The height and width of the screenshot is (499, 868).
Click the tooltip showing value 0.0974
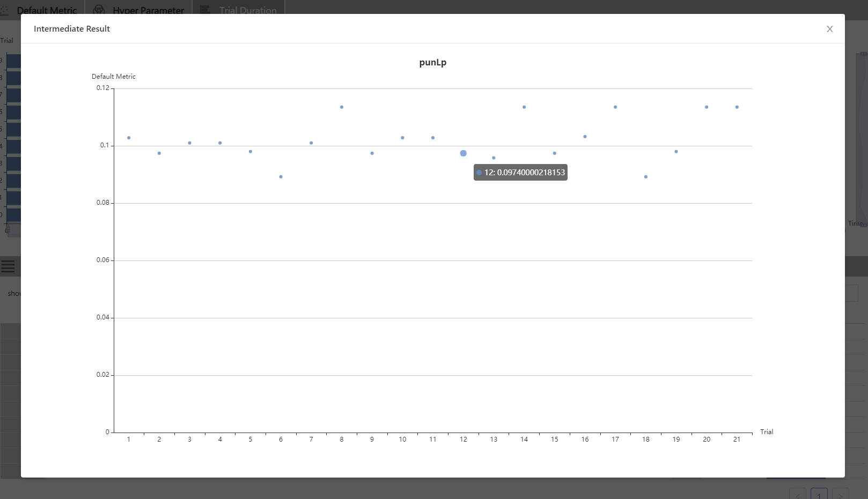[520, 172]
